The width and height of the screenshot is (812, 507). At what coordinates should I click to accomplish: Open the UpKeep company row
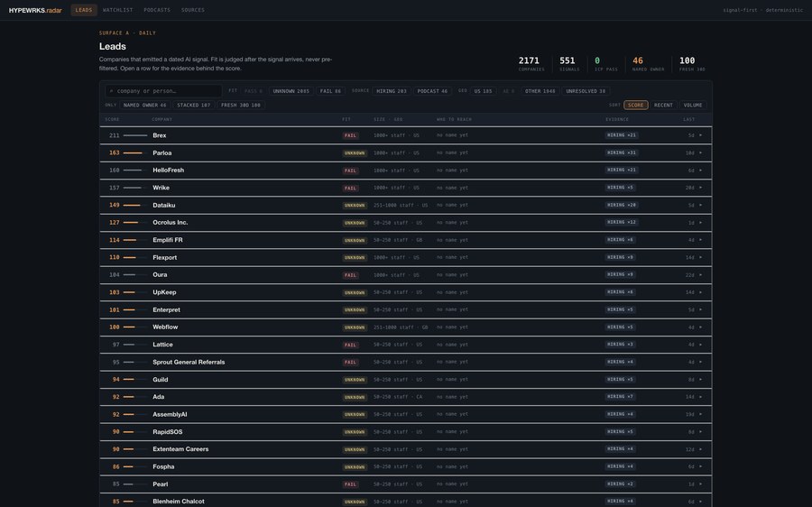(405, 292)
